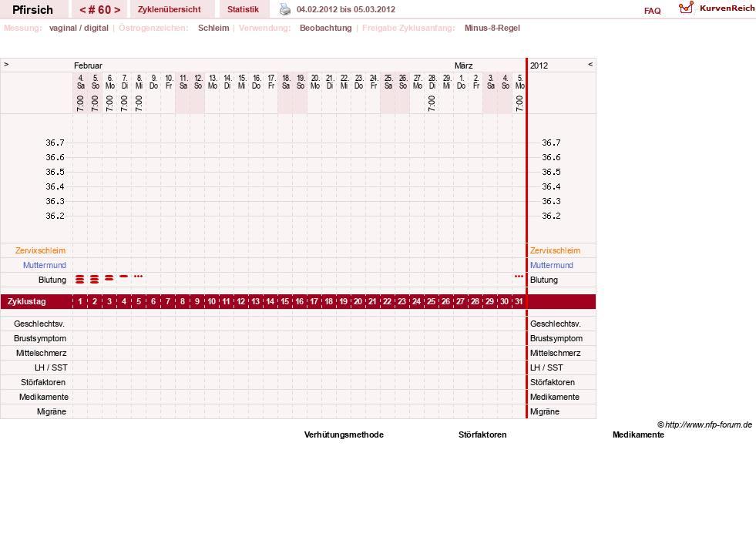
Task: Click the right 36.2 temperature label
Action: tap(551, 216)
